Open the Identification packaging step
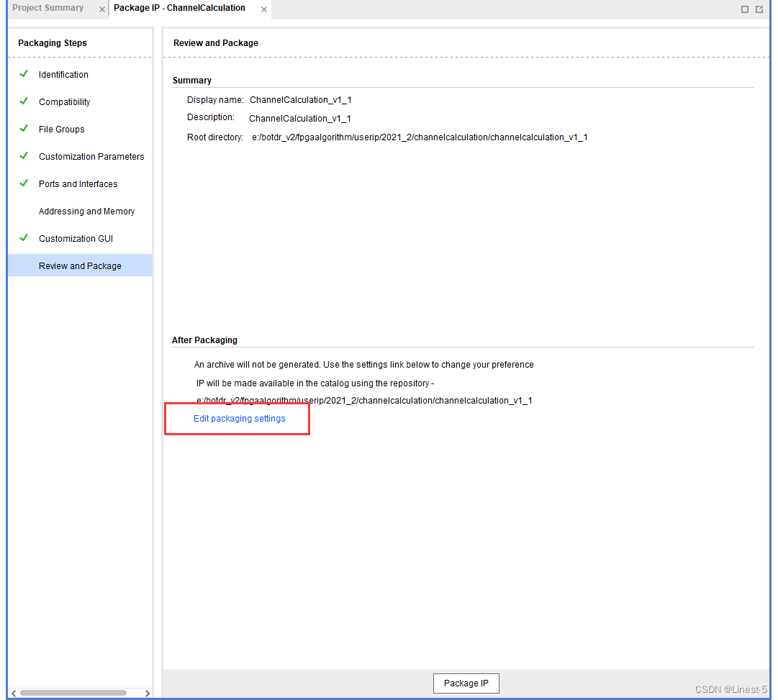The width and height of the screenshot is (778, 700). point(63,74)
